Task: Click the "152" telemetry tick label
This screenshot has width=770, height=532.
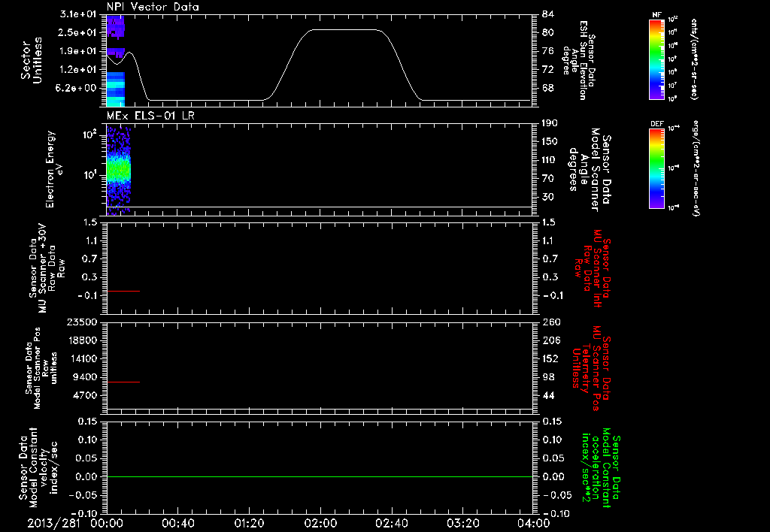Action: click(550, 358)
